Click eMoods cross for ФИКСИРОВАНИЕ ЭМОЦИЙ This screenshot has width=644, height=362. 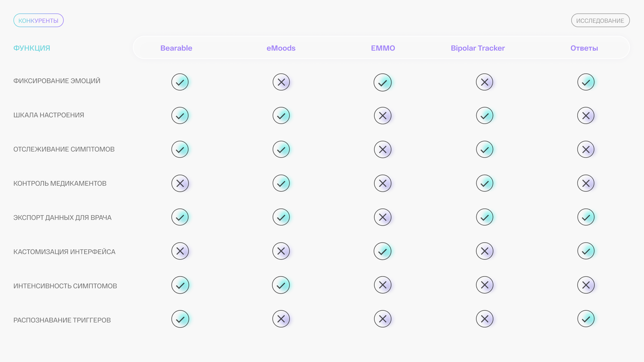pyautogui.click(x=281, y=82)
